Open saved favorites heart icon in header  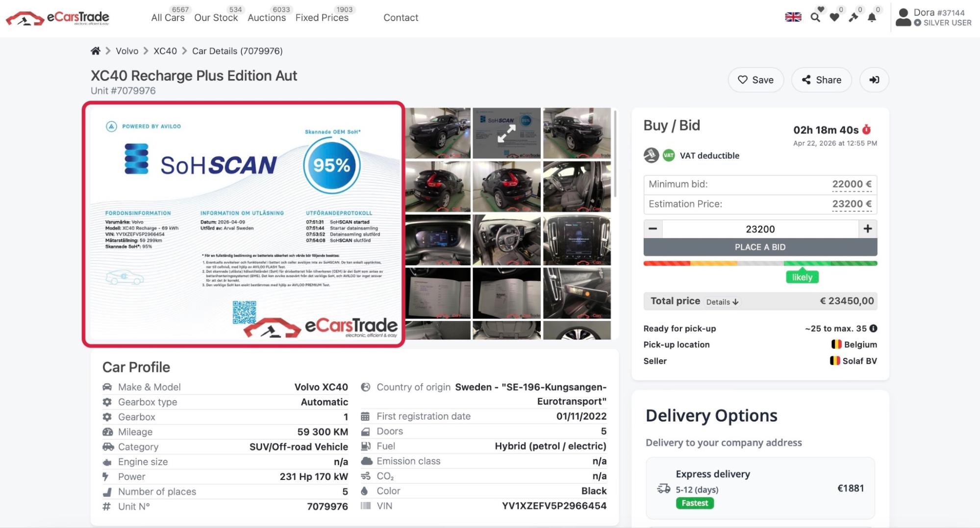pyautogui.click(x=834, y=18)
